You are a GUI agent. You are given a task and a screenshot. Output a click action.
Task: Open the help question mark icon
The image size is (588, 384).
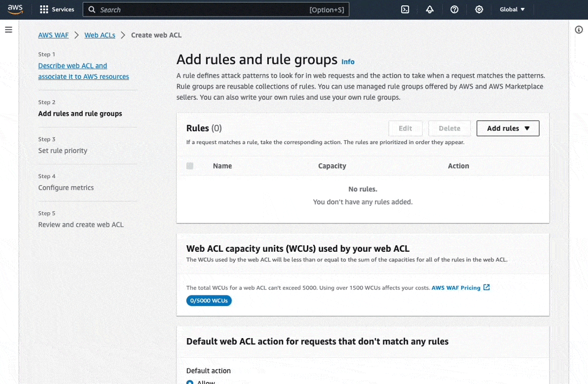pyautogui.click(x=454, y=10)
